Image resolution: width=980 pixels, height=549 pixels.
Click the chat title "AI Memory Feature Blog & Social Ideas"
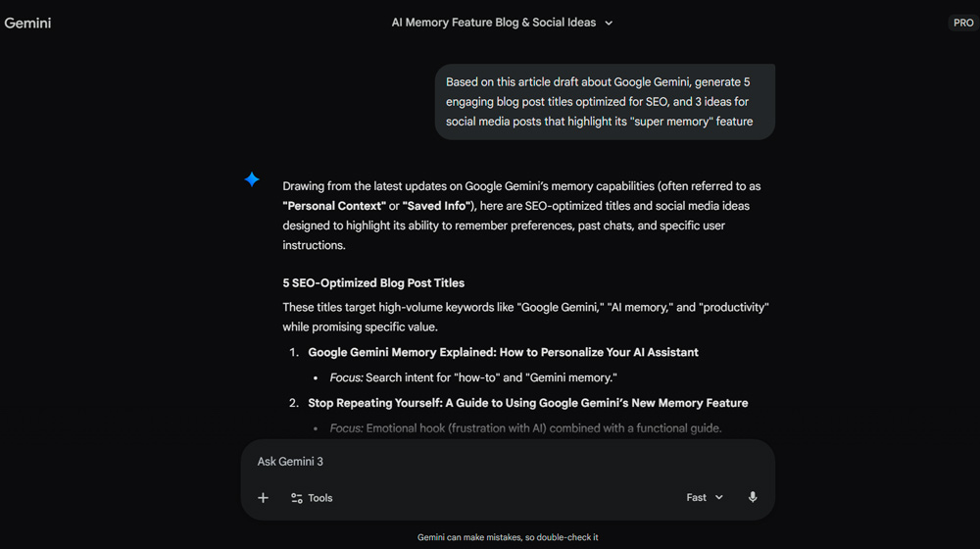click(x=494, y=23)
